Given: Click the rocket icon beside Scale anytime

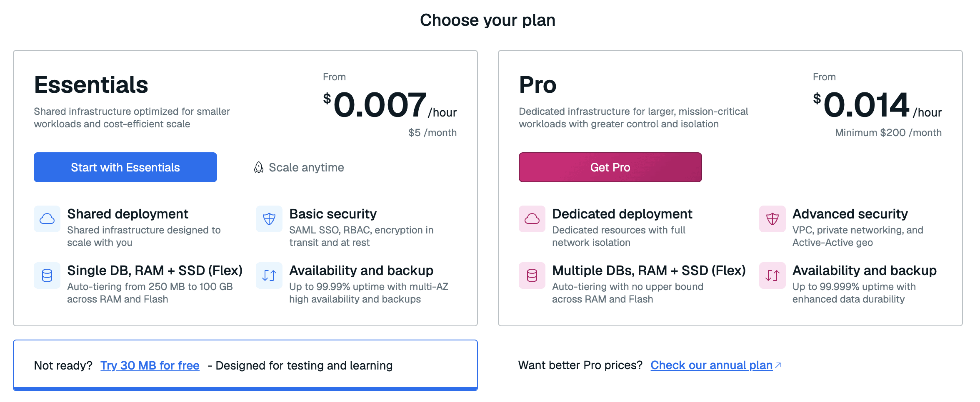Looking at the screenshot, I should tap(259, 167).
